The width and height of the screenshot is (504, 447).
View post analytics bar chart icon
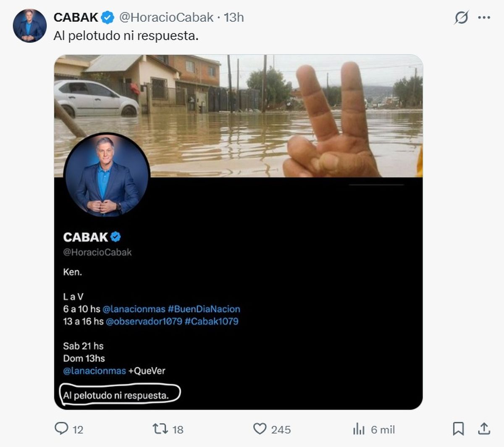click(x=359, y=429)
